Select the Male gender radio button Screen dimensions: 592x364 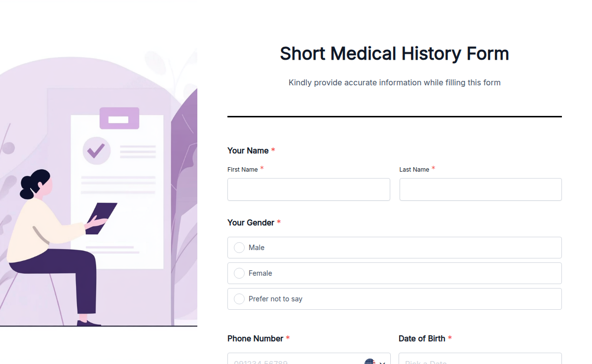tap(239, 248)
